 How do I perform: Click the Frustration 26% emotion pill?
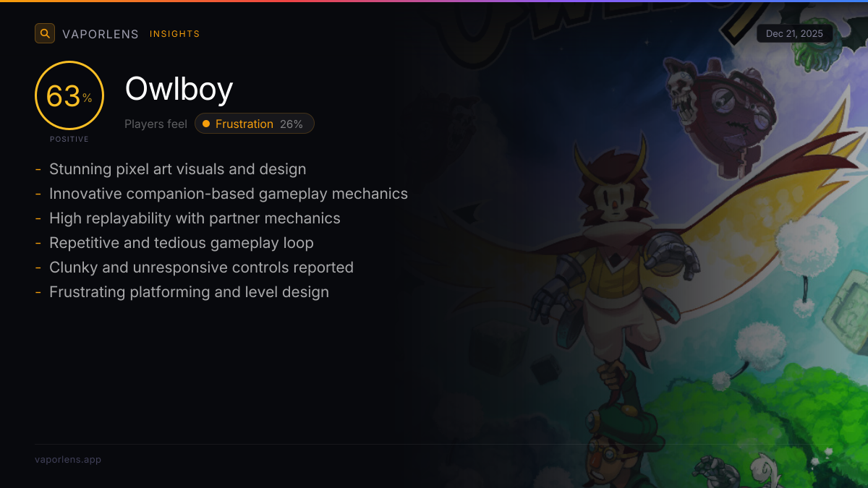pyautogui.click(x=255, y=124)
